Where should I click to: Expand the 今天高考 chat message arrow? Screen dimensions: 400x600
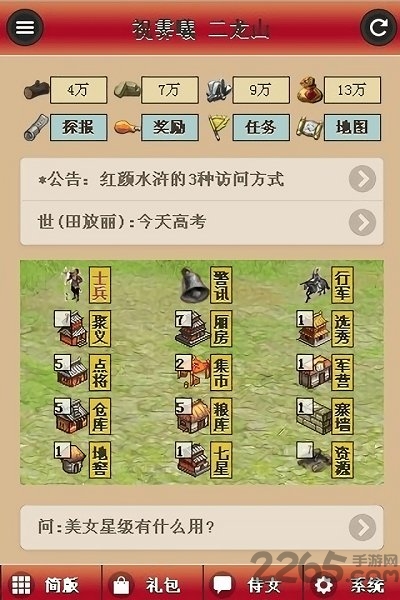coord(362,222)
